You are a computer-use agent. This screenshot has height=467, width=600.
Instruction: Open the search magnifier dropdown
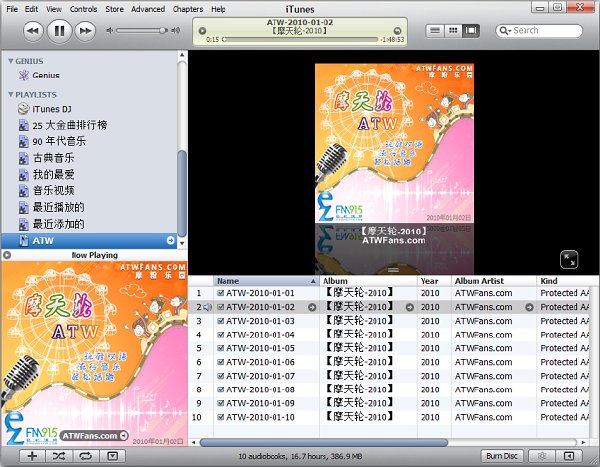[x=505, y=31]
